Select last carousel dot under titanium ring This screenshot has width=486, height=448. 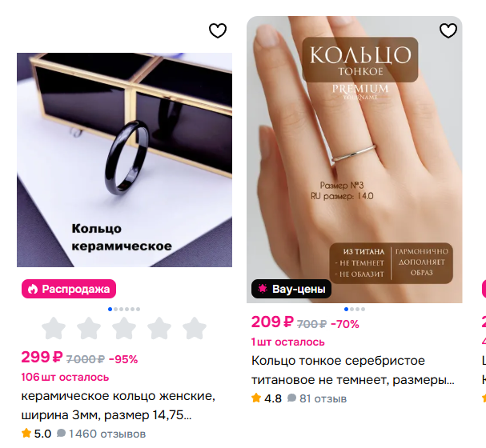363,309
